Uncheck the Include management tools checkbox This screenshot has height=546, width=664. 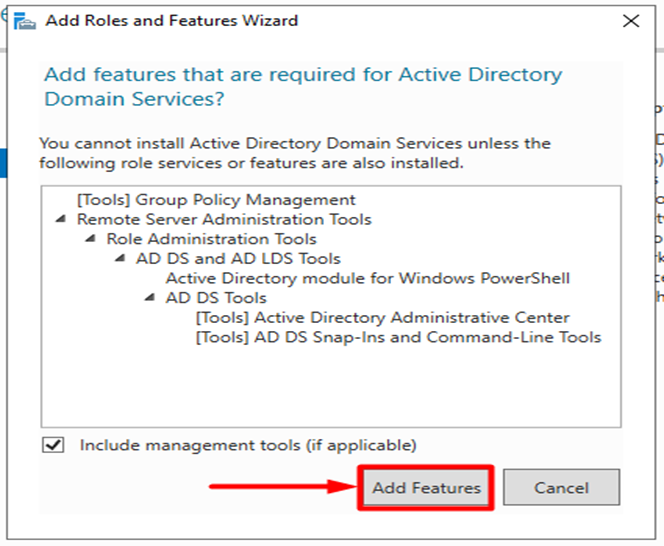point(53,445)
